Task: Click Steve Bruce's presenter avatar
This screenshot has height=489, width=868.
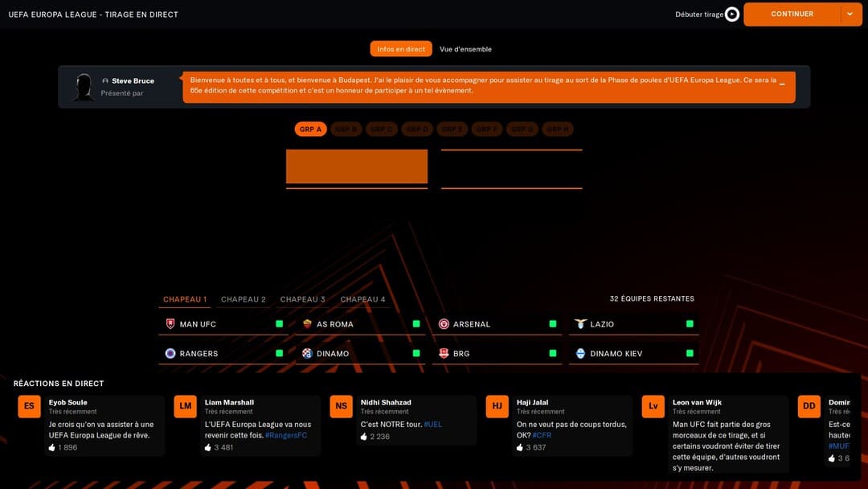Action: [84, 87]
